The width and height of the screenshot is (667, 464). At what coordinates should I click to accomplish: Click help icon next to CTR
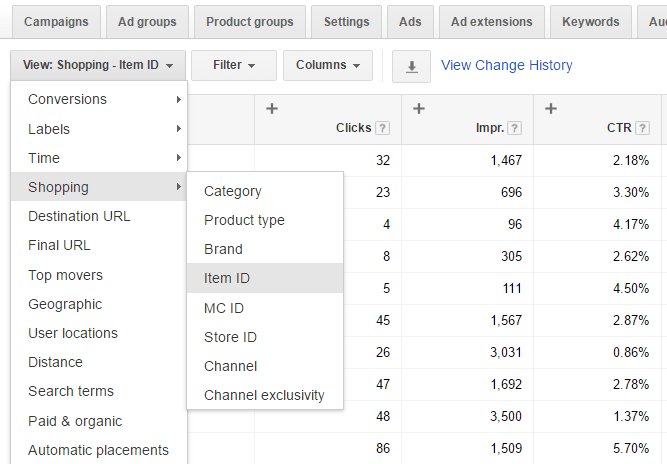point(642,128)
